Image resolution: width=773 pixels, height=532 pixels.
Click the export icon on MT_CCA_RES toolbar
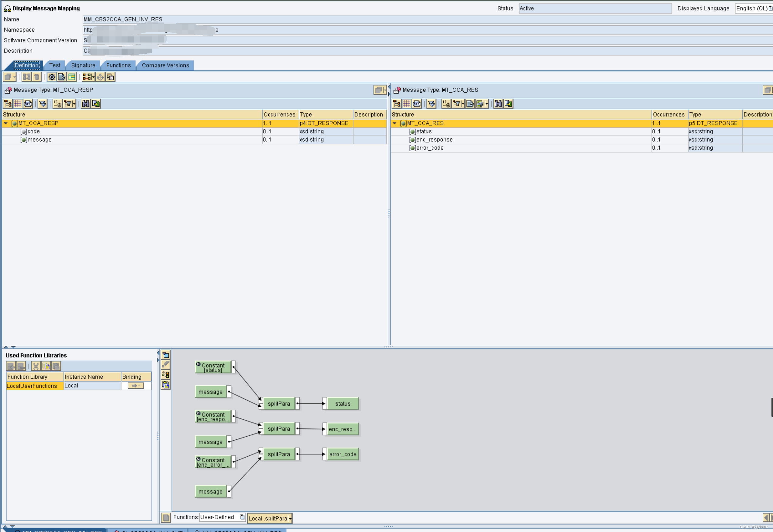tap(509, 104)
